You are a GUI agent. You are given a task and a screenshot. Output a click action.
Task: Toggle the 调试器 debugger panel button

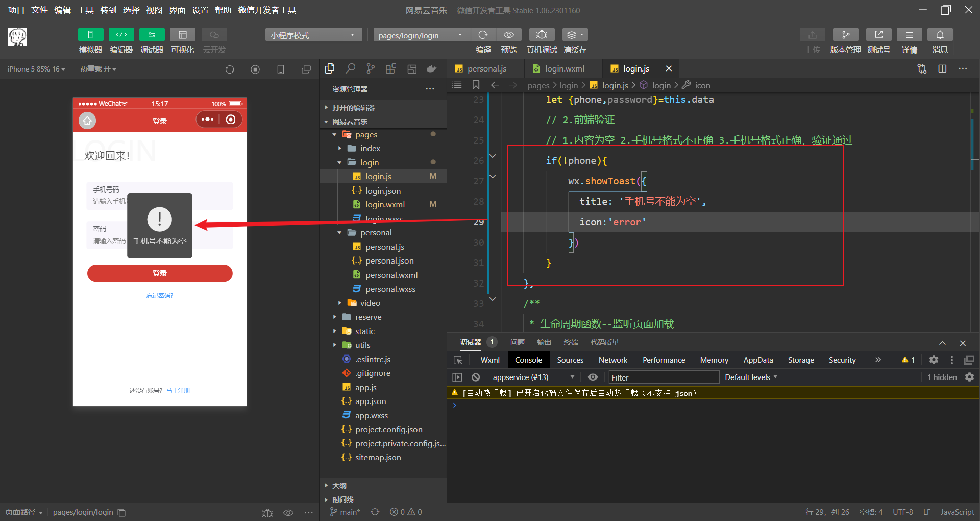(x=152, y=35)
